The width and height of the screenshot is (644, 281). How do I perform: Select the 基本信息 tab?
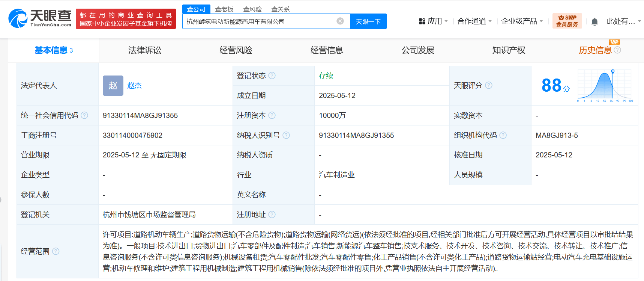click(x=54, y=50)
